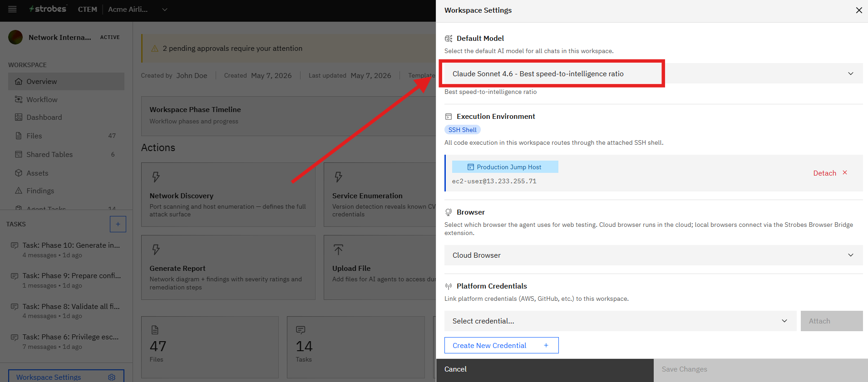Open Task: Phase 9: Prepare confi...
Image resolution: width=868 pixels, height=382 pixels.
point(66,280)
